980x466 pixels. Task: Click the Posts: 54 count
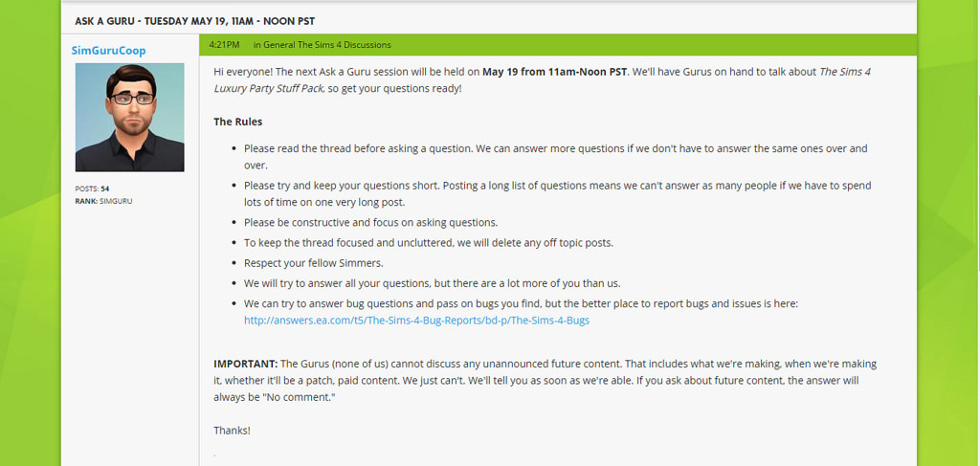pos(92,189)
